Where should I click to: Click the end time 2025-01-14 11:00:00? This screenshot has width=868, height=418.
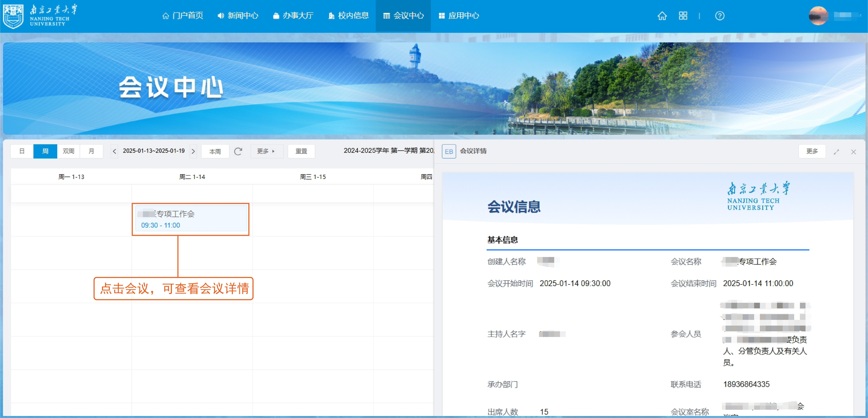(x=758, y=283)
